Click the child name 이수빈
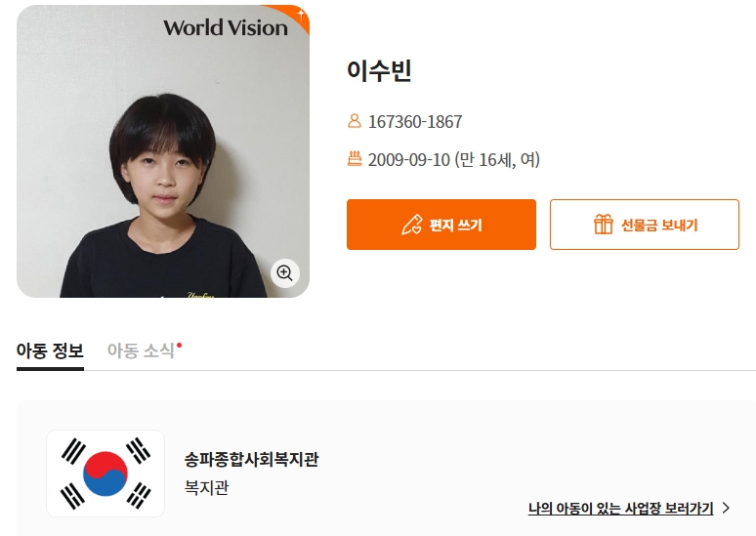The height and width of the screenshot is (536, 756). coord(380,71)
